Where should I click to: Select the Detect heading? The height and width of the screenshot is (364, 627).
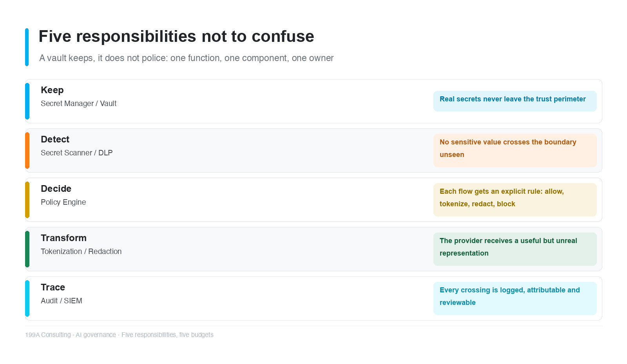55,139
